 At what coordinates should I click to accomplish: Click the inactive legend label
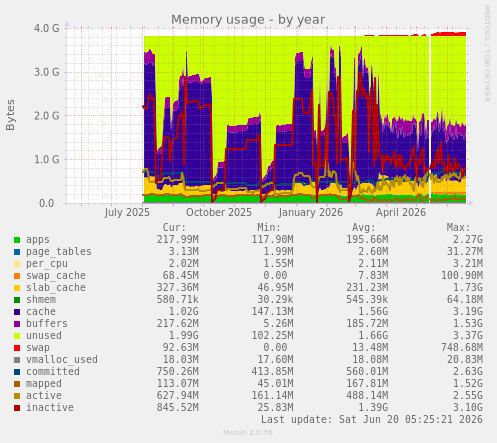coord(50,408)
